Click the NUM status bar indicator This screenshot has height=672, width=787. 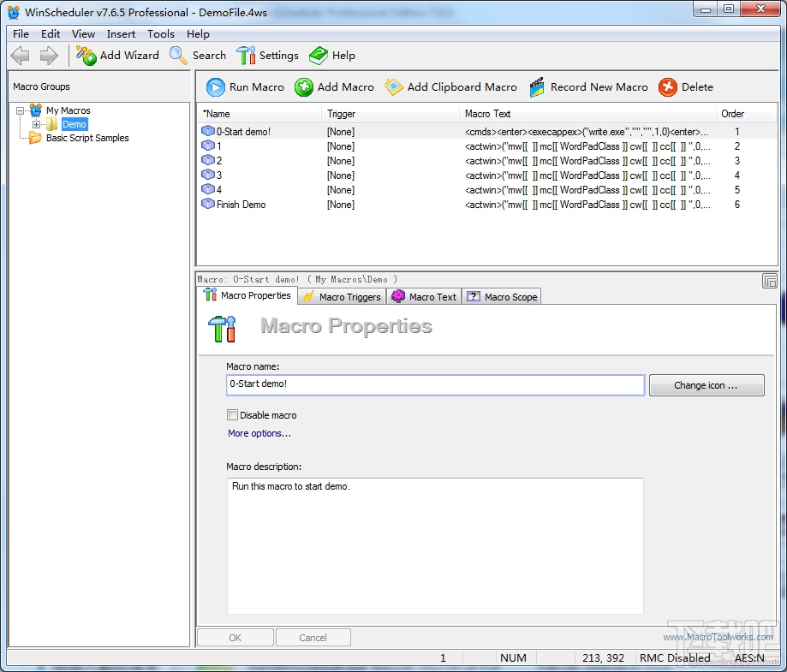[513, 657]
